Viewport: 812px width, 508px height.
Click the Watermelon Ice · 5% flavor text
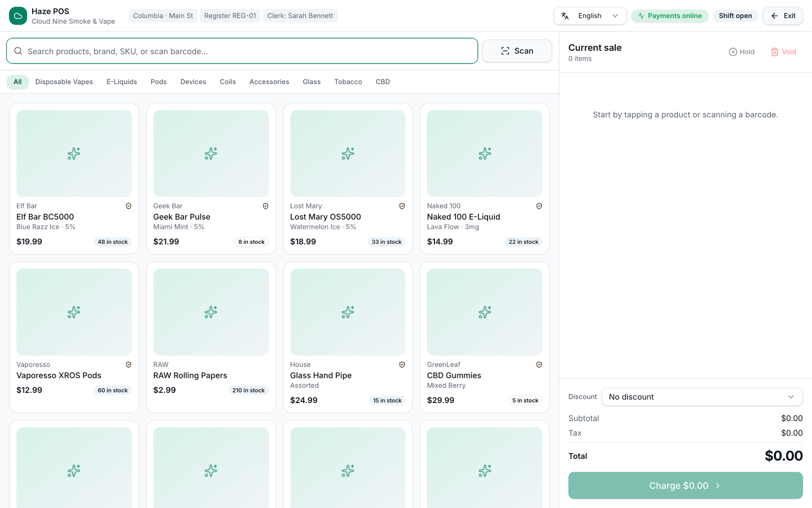323,227
